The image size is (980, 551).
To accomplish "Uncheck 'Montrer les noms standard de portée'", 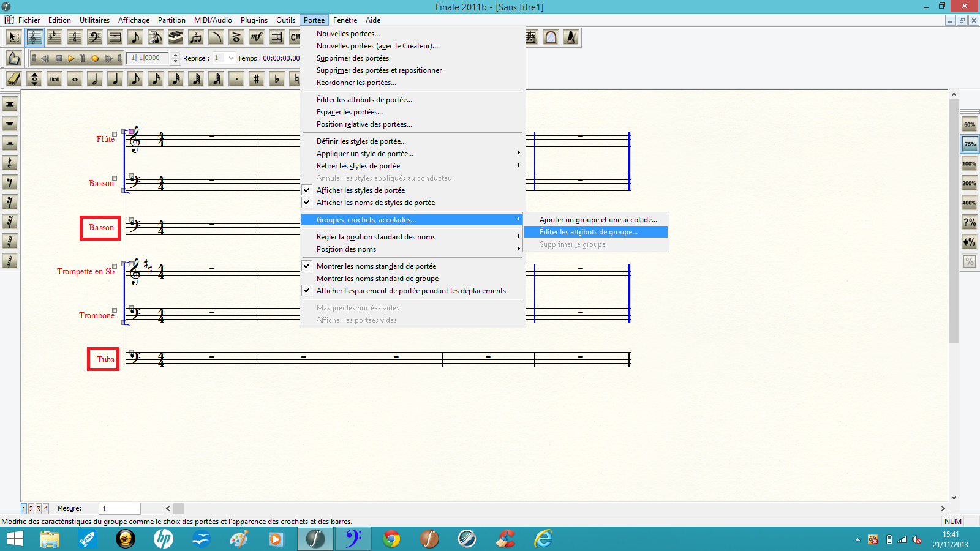I will 376,266.
